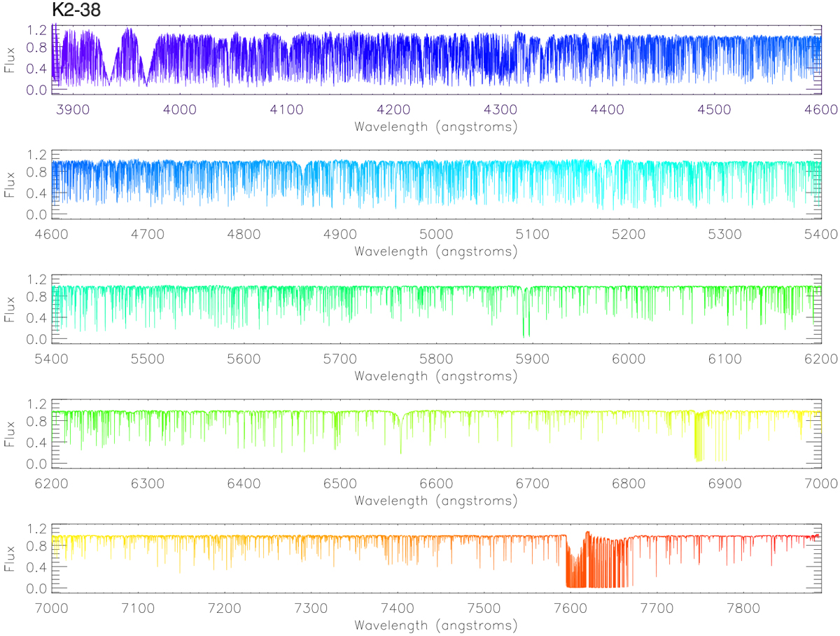Click Wavelength axis label below the top panel

pos(435,127)
